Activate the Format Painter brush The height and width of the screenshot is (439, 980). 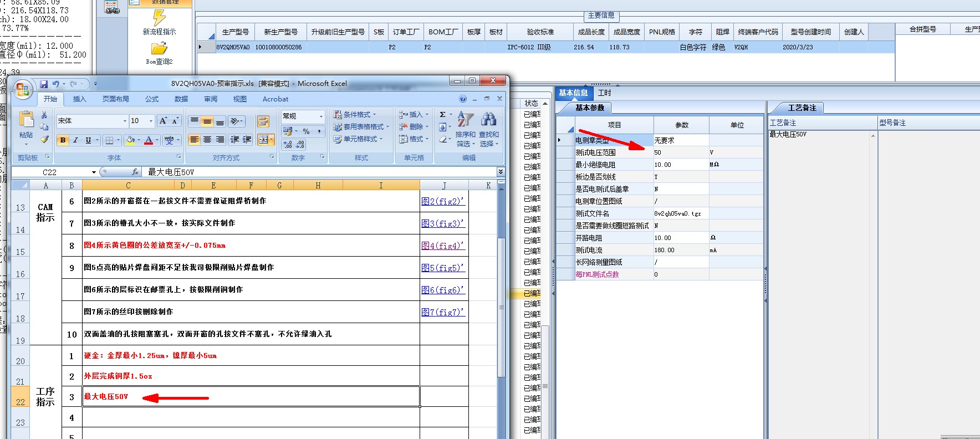[44, 139]
